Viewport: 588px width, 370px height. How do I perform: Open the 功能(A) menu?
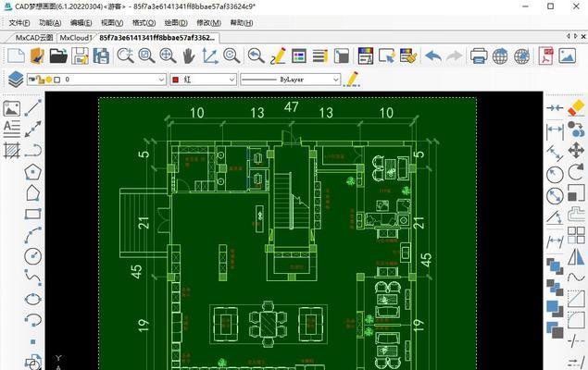(x=50, y=23)
